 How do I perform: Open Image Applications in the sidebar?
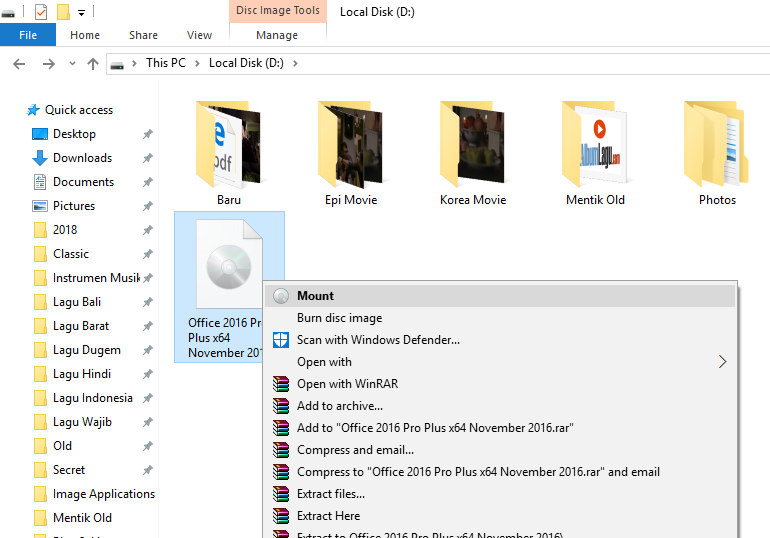coord(104,494)
